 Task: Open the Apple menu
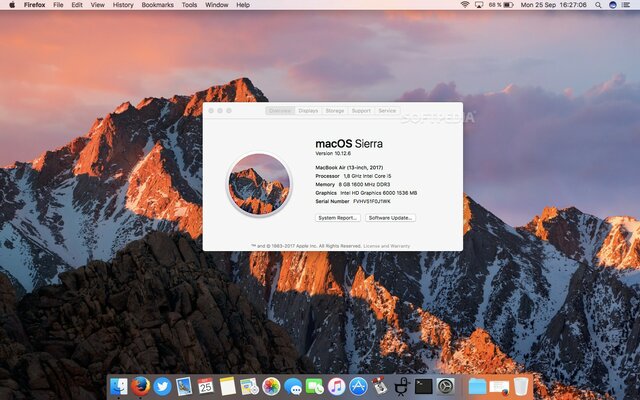point(12,5)
